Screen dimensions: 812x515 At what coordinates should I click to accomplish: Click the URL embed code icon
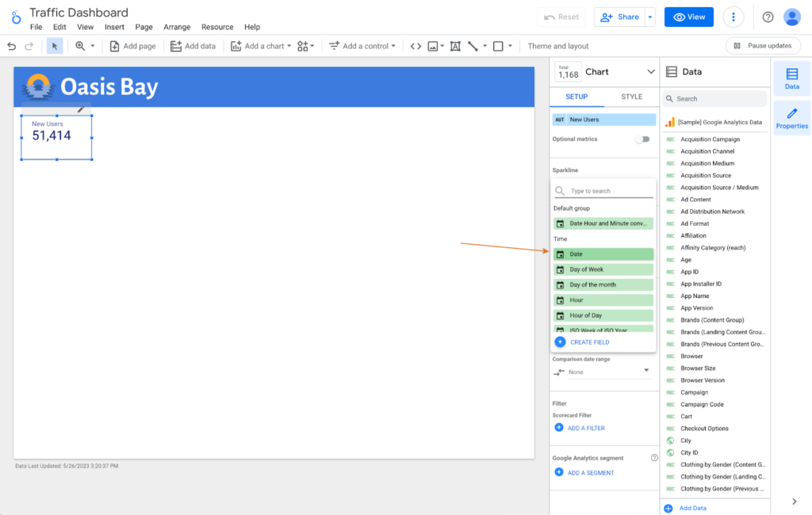(416, 46)
